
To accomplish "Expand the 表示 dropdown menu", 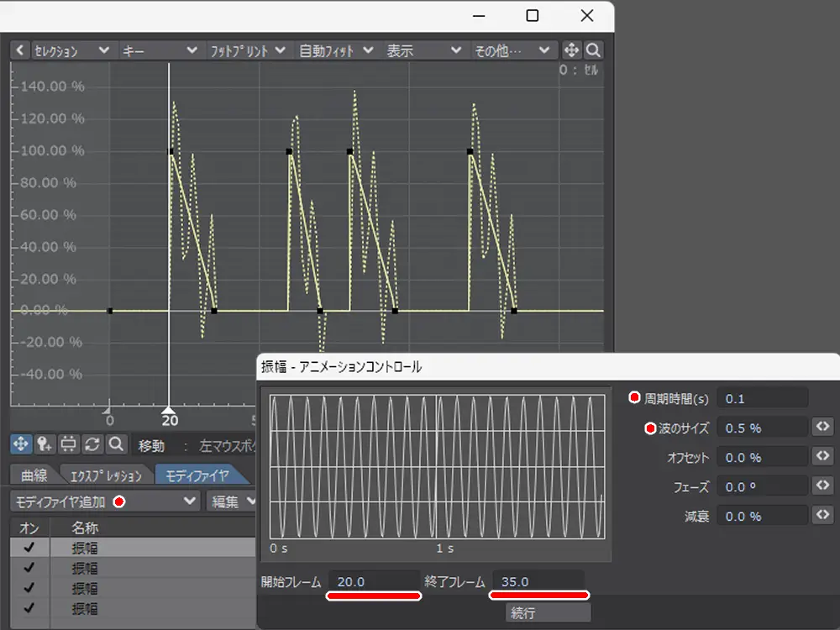I will tap(423, 50).
